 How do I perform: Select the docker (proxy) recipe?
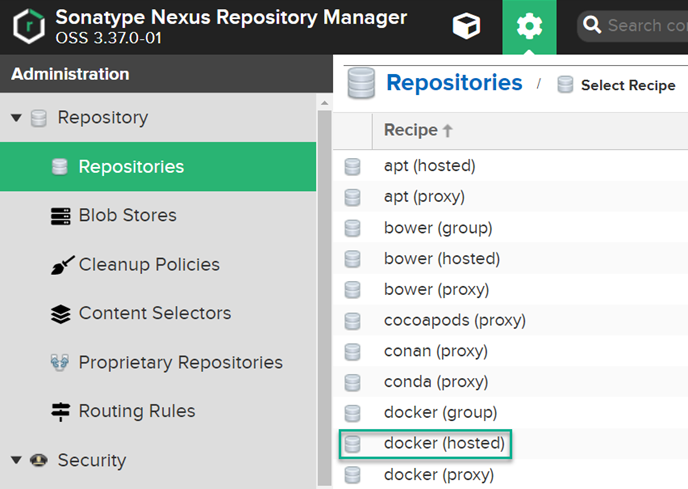tap(510, 474)
